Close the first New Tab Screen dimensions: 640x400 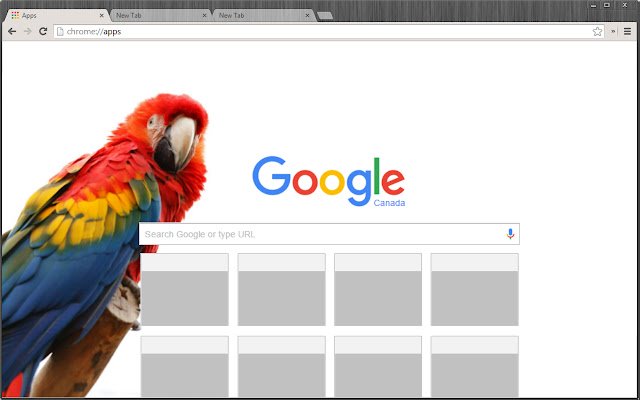click(204, 16)
